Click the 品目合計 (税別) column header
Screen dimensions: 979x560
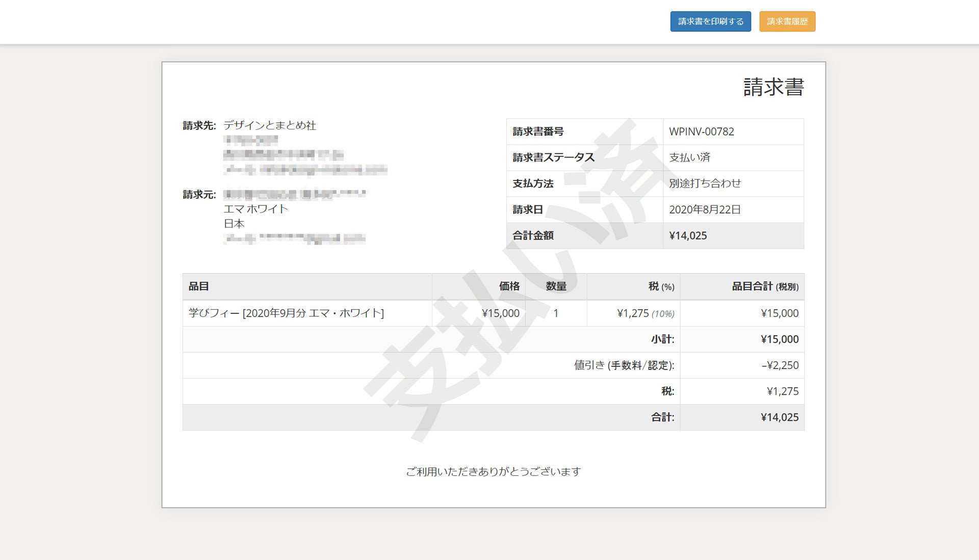(765, 286)
